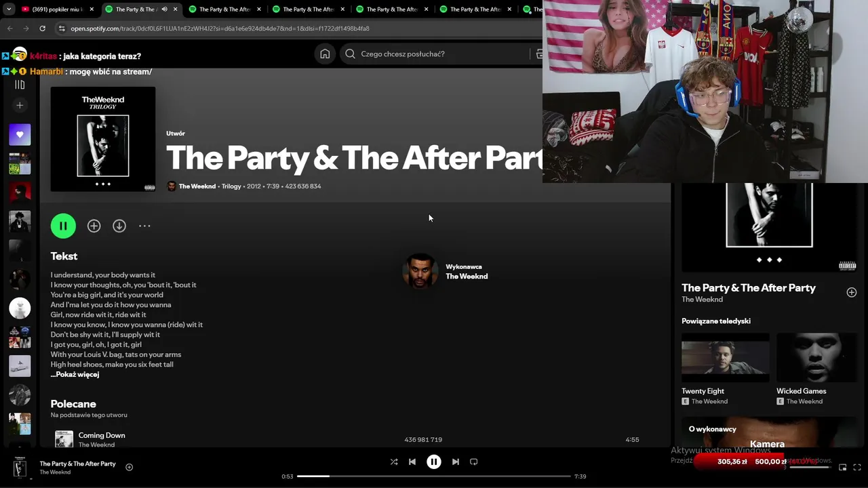The height and width of the screenshot is (488, 868).
Task: Toggle shuffle in the player bar
Action: [x=394, y=462]
